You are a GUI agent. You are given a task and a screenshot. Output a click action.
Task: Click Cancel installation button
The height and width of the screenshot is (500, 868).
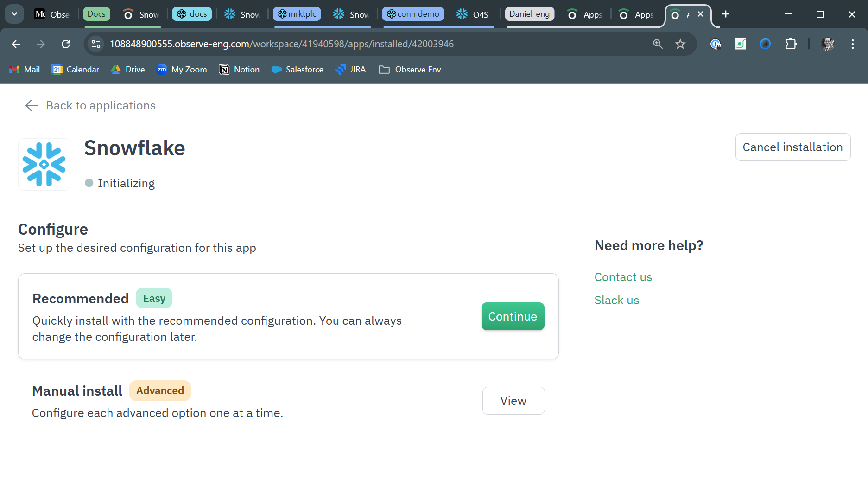[x=792, y=147]
